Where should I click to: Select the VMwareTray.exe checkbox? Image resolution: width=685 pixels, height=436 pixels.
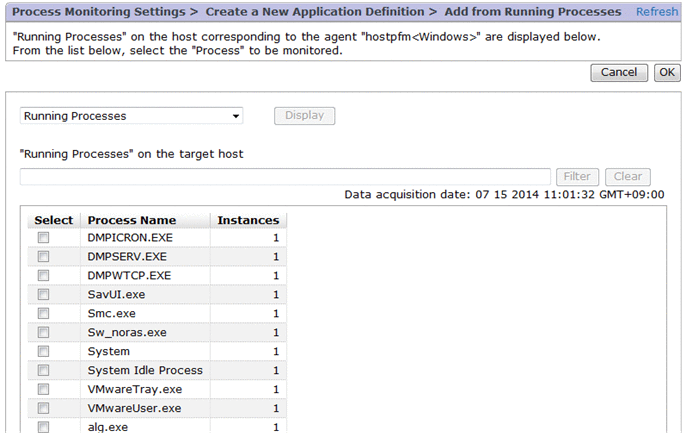43,390
